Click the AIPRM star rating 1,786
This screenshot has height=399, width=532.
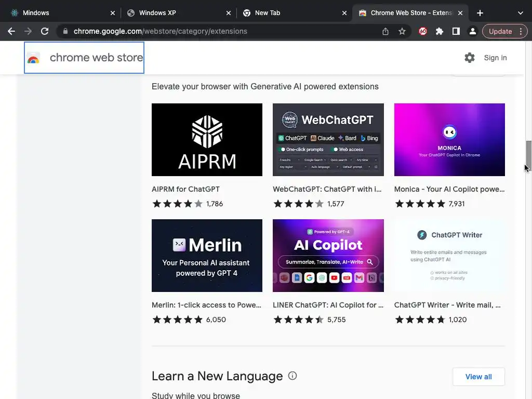pos(187,204)
